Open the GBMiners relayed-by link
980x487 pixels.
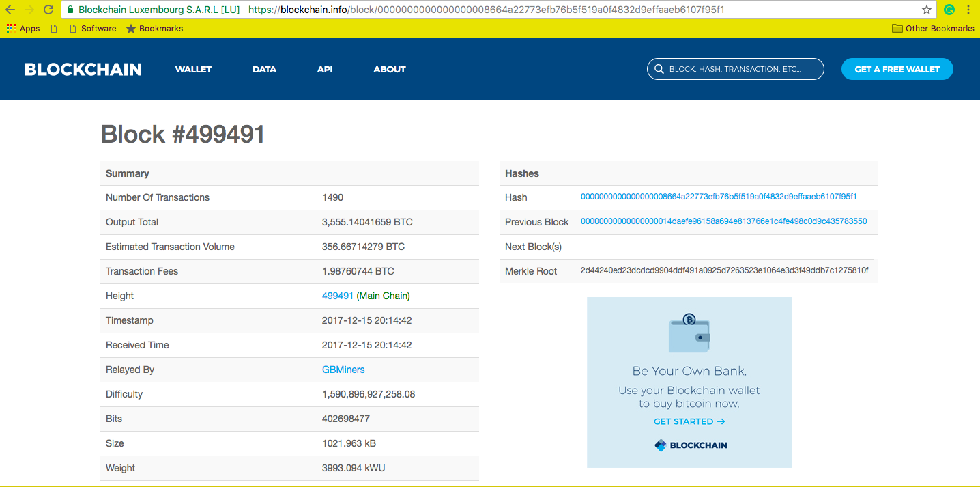[343, 370]
